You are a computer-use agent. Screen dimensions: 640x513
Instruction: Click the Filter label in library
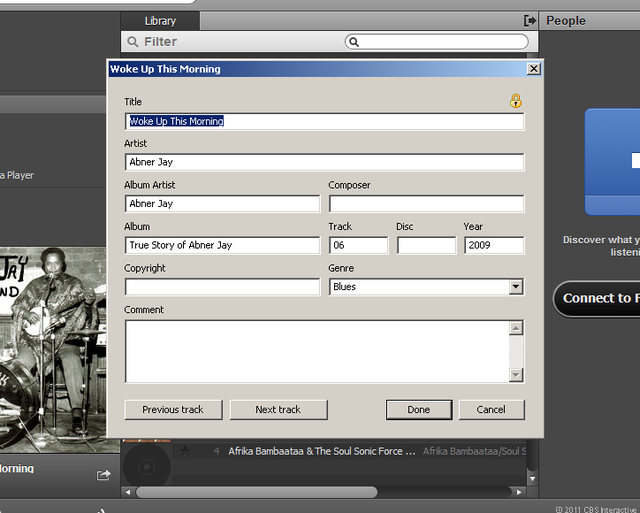point(160,42)
